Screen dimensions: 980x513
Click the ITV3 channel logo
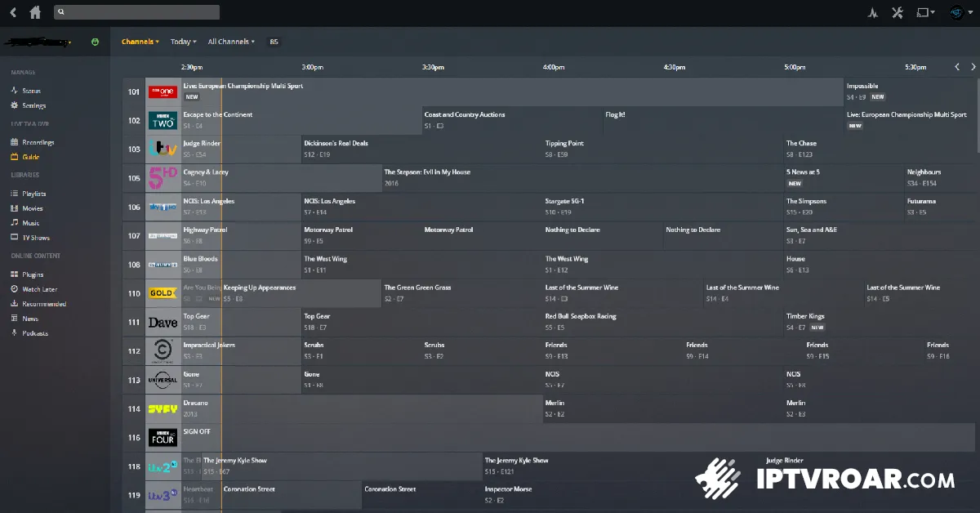click(163, 495)
